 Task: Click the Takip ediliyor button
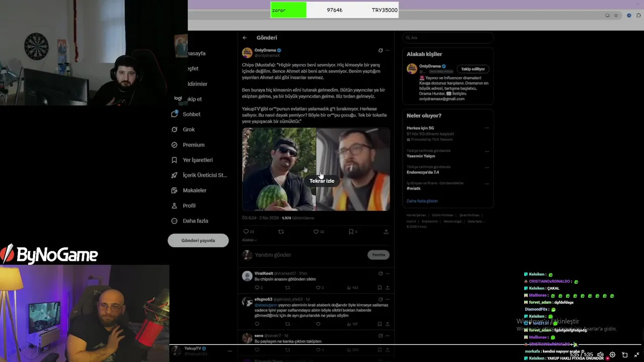[x=473, y=69]
